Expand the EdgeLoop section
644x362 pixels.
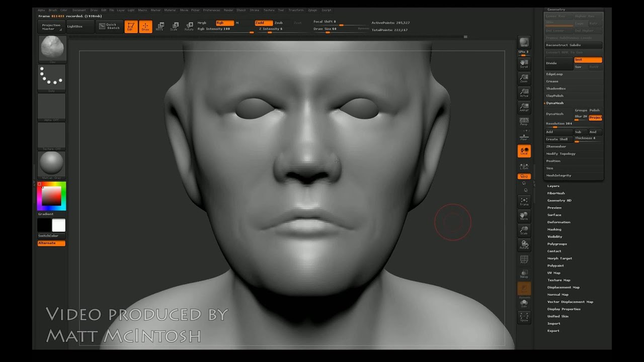click(x=554, y=74)
